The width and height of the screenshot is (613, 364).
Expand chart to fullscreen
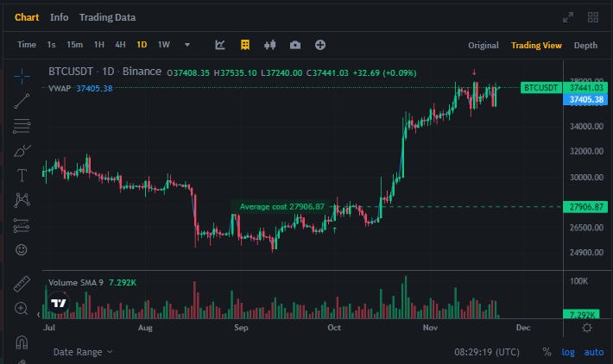click(x=567, y=17)
